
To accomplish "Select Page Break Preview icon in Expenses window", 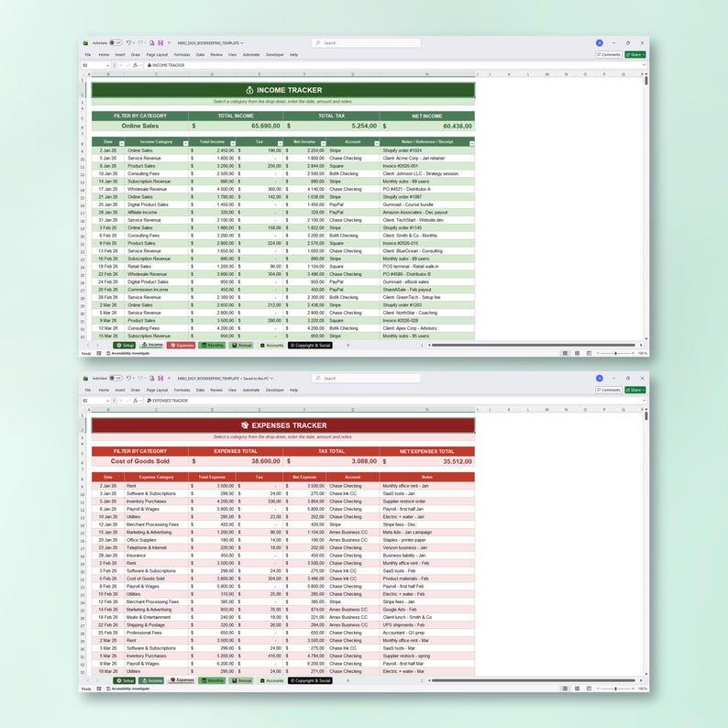I will coord(589,689).
